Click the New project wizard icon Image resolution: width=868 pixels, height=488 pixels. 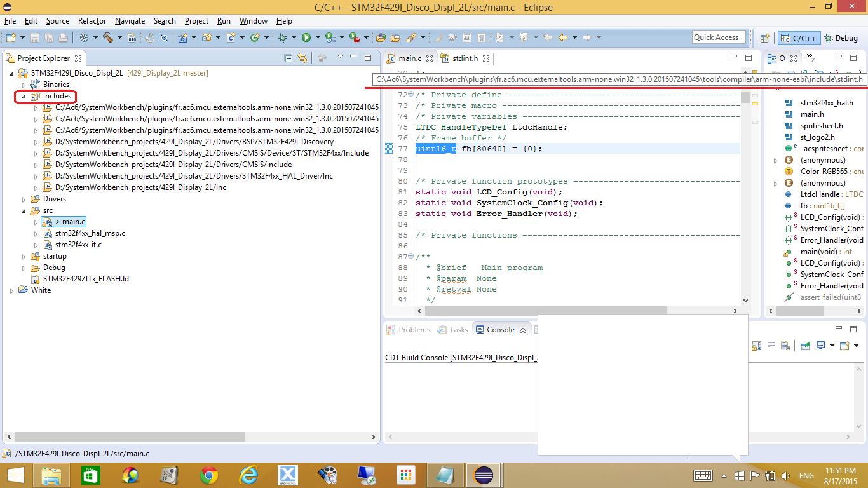tap(11, 38)
